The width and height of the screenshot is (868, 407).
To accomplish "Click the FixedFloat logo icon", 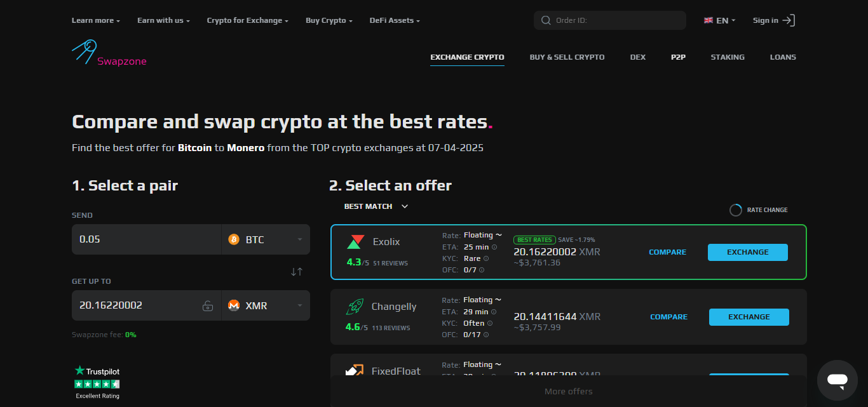I will point(354,370).
